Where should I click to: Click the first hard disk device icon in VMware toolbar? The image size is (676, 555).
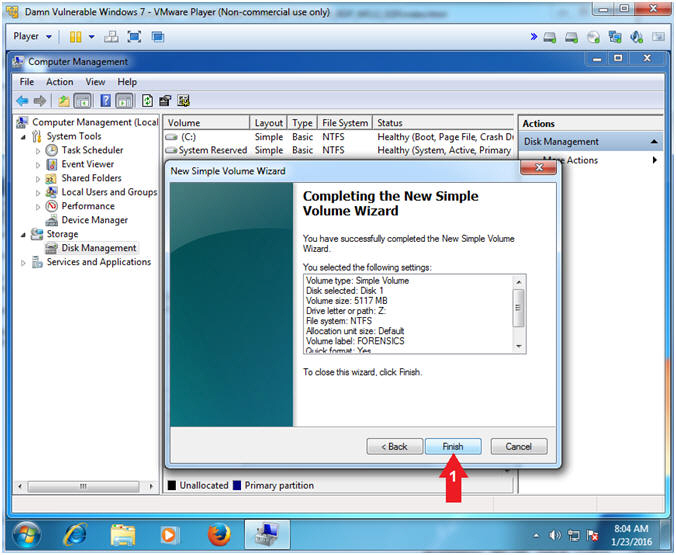[550, 38]
